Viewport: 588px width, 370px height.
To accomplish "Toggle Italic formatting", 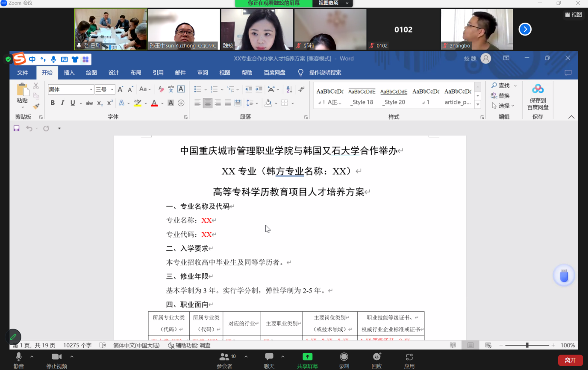I will [x=62, y=103].
